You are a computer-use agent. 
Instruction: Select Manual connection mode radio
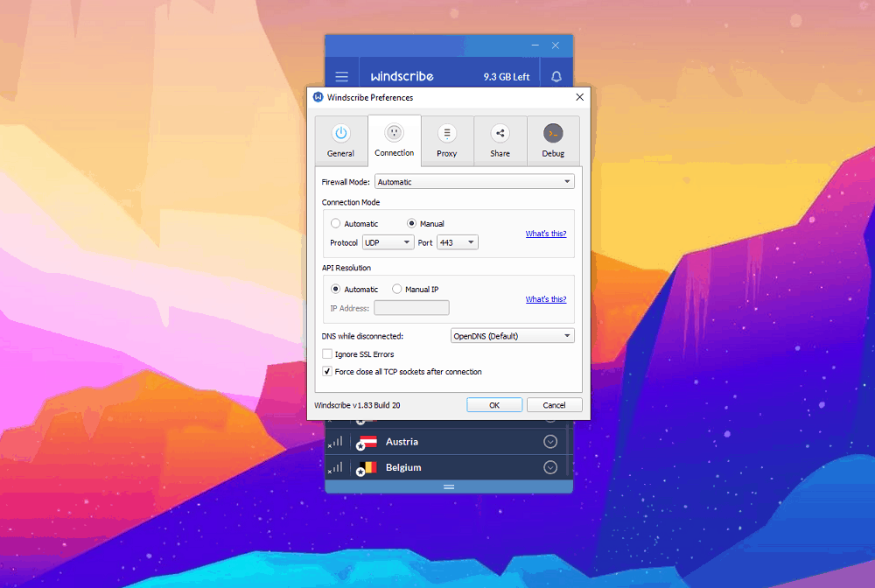click(411, 224)
